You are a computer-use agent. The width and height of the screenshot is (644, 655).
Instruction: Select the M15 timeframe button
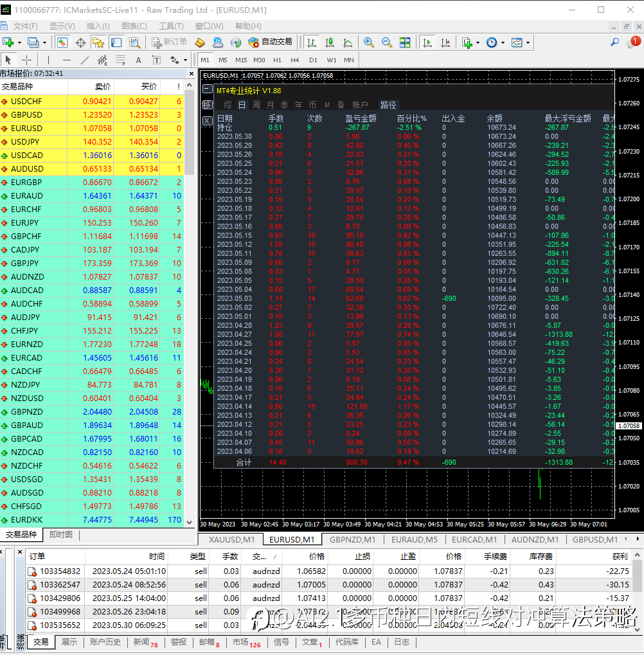(241, 60)
